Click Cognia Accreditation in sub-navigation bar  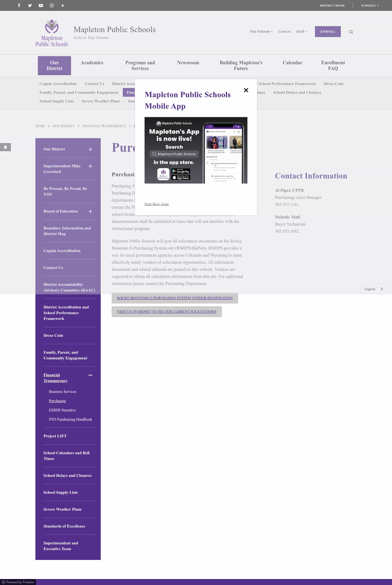[x=58, y=84]
